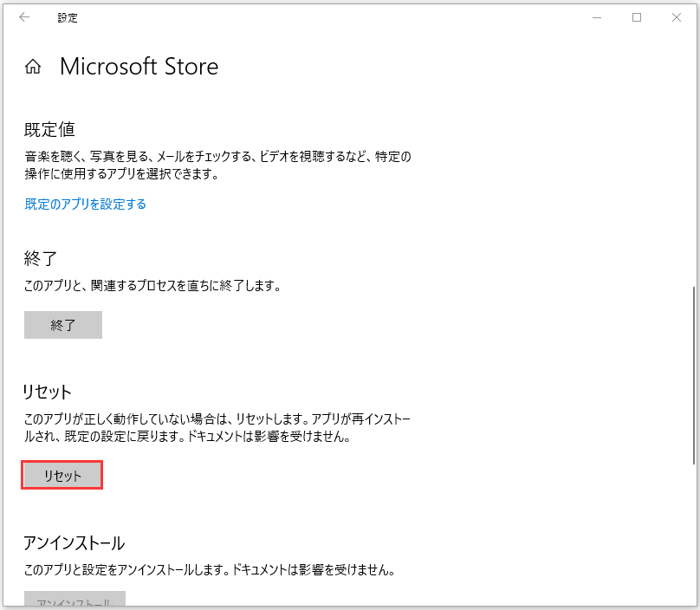Click the アンインストール section heading
700x610 pixels.
tap(74, 543)
